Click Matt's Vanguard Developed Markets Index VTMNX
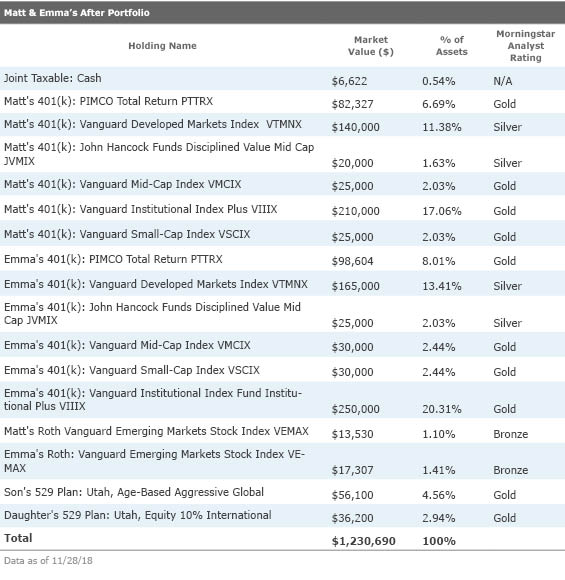 282,125
